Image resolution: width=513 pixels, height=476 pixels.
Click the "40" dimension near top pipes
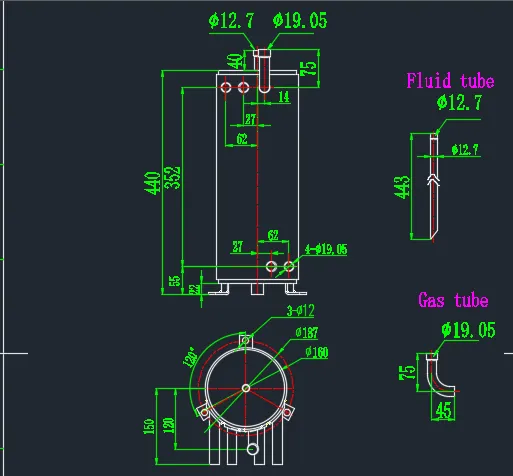pyautogui.click(x=235, y=61)
